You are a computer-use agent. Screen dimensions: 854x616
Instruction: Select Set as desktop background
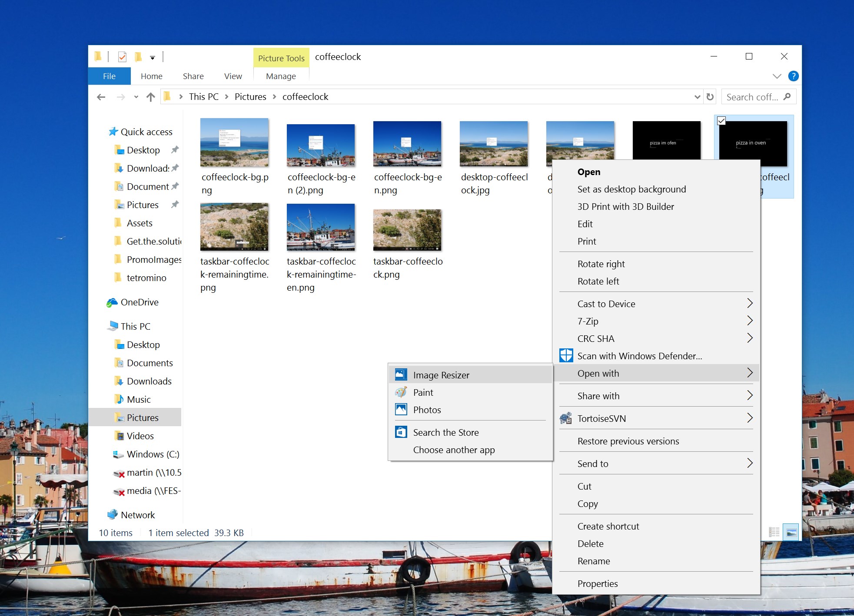pos(631,189)
